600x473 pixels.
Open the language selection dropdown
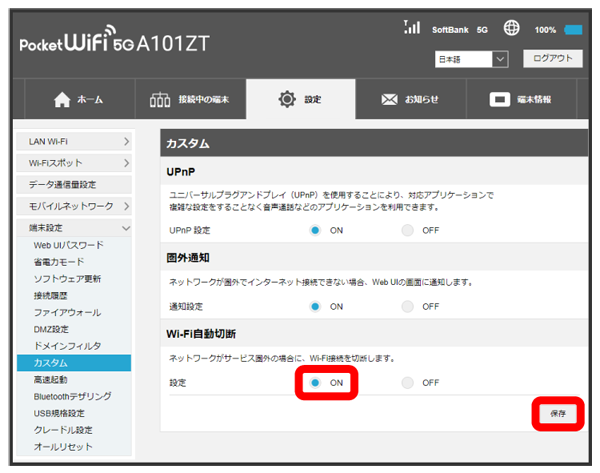[472, 60]
